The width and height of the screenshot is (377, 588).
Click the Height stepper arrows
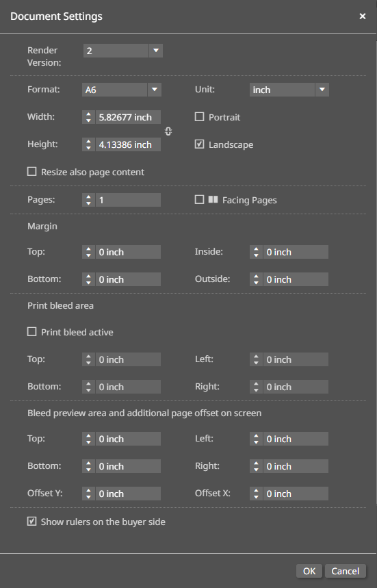(x=88, y=144)
